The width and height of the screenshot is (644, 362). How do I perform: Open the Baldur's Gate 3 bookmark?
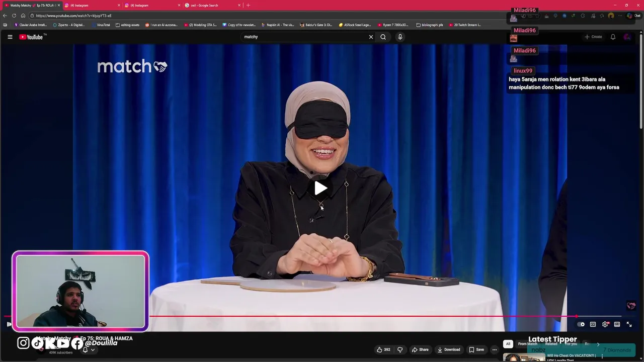(316, 25)
